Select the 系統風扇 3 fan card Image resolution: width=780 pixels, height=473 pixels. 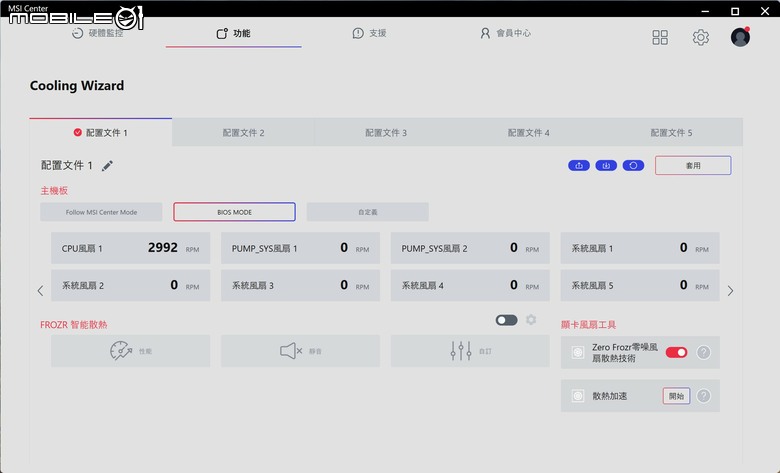pyautogui.click(x=300, y=285)
